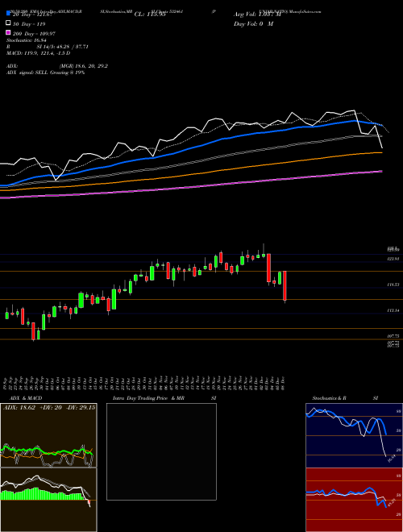This screenshot has width=403, height=532.
Task: Click the blue 20 Day legend swatch
Action: tap(8, 14)
